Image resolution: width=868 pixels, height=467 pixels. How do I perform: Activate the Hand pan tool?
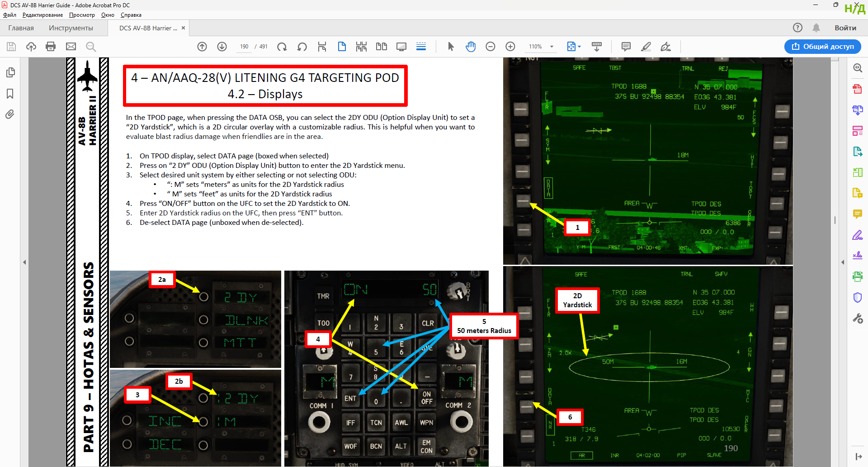point(471,47)
